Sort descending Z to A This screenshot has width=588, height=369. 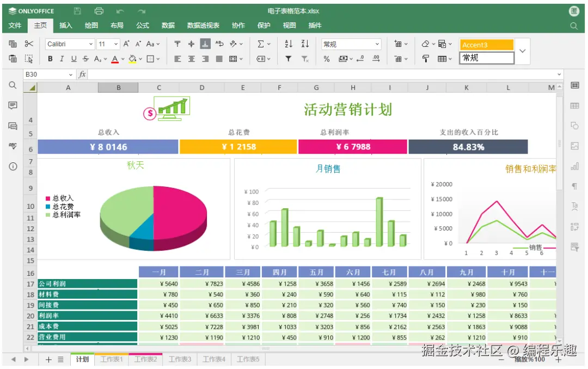(305, 44)
